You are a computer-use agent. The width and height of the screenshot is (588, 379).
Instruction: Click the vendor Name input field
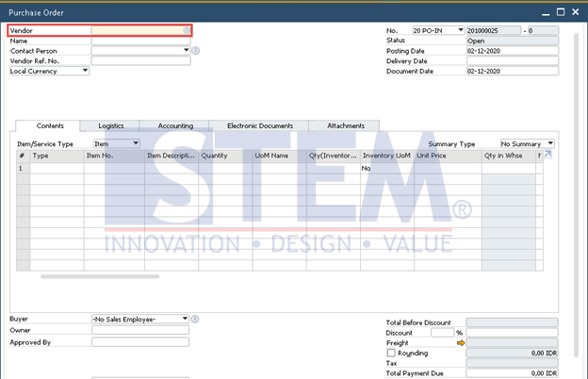(x=141, y=41)
